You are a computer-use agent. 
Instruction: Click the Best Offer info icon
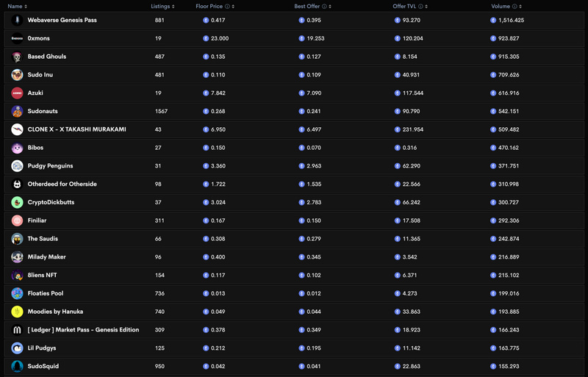pyautogui.click(x=323, y=6)
